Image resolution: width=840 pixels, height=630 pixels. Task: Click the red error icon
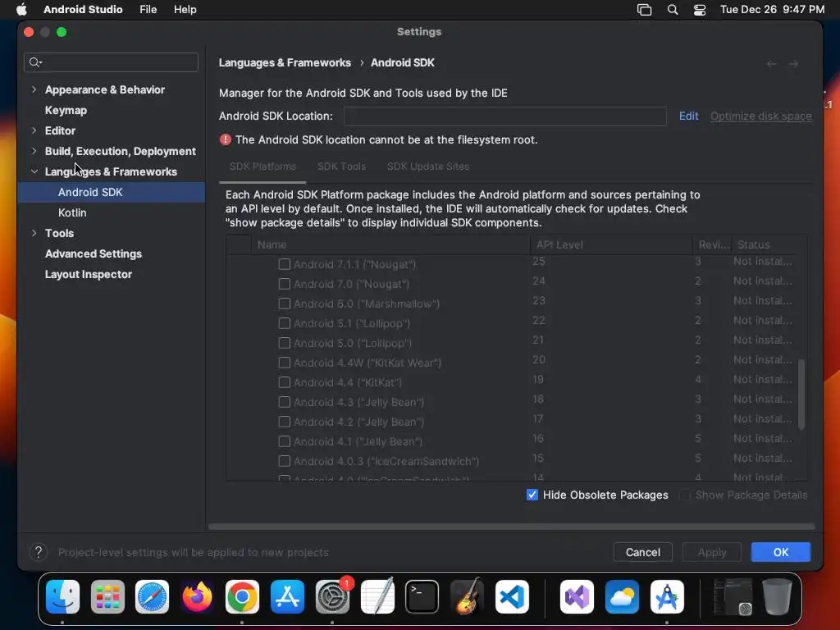tap(226, 139)
